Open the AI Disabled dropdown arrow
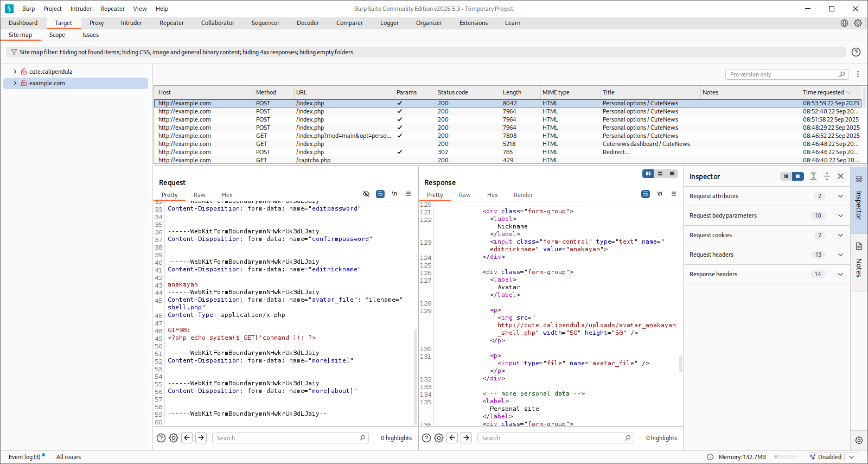The image size is (868, 464). coord(852,457)
